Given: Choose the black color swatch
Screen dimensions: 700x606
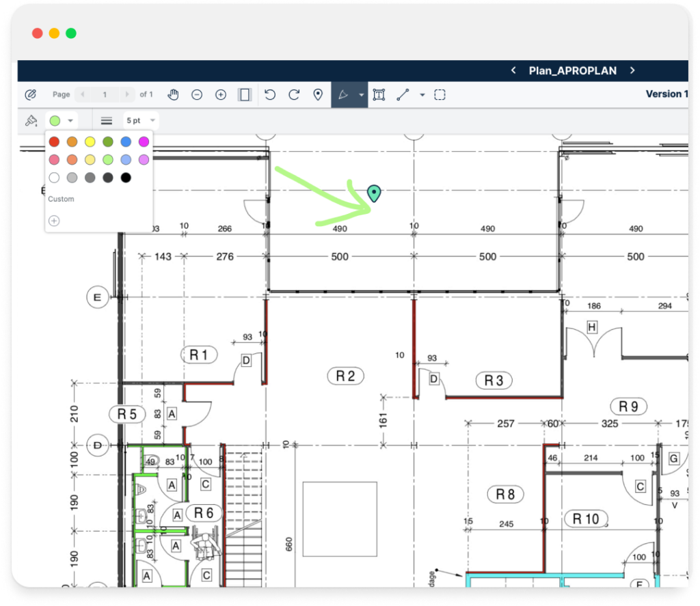Looking at the screenshot, I should point(126,178).
